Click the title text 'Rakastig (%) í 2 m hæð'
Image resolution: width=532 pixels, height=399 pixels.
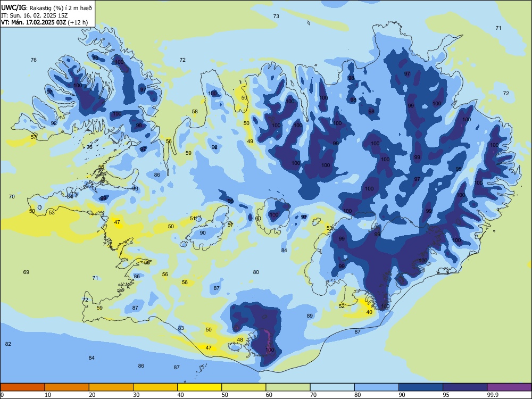(61, 8)
